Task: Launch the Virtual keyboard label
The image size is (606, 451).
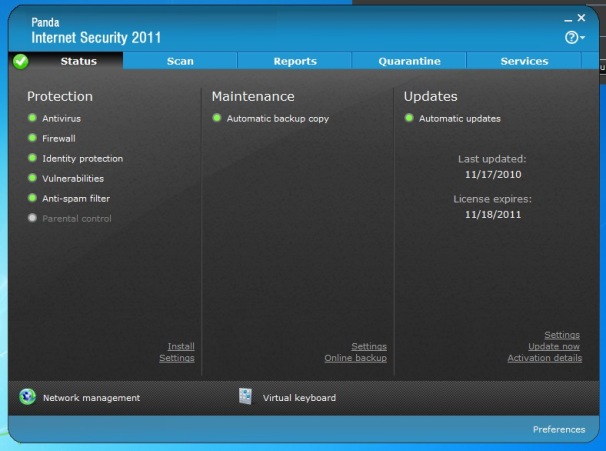Action: point(300,398)
